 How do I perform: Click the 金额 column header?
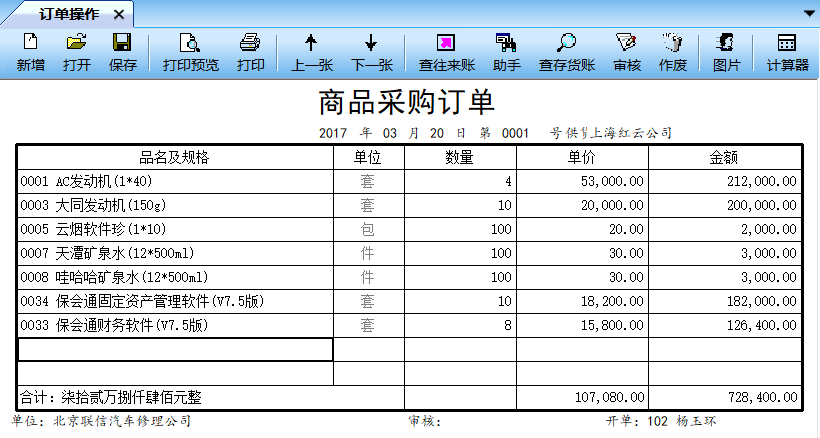coord(725,157)
